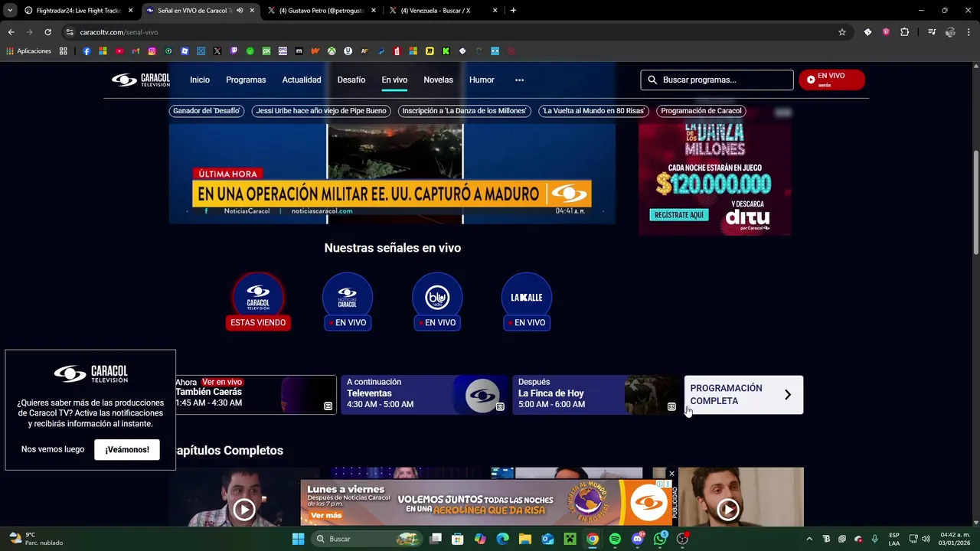Expand the three-dots navigation menu
The width and height of the screenshot is (980, 551).
(519, 80)
